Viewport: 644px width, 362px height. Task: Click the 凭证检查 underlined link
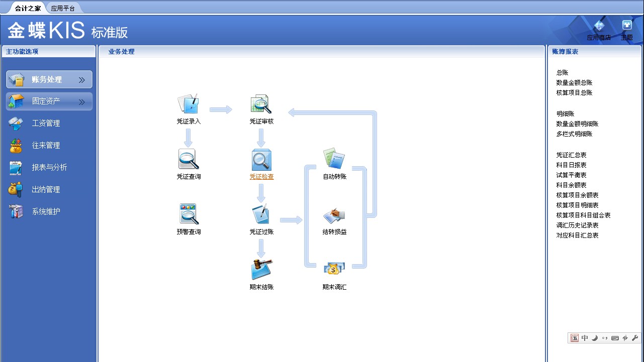click(262, 177)
